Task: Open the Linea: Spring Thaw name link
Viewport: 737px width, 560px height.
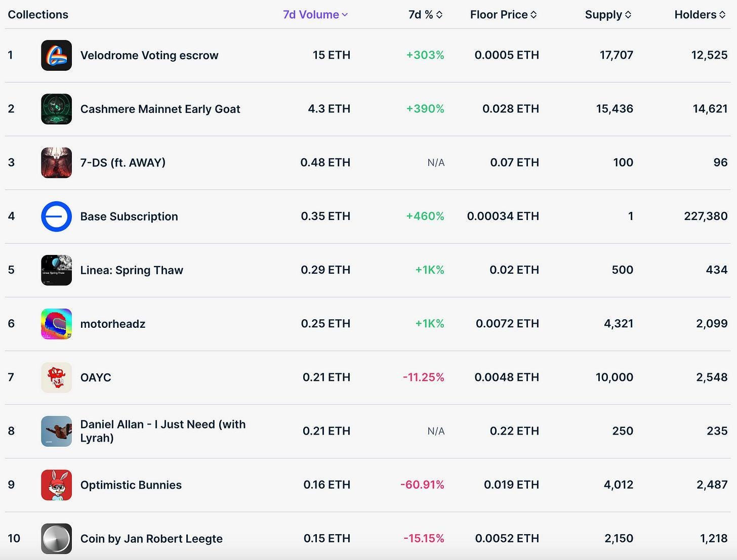Action: pyautogui.click(x=132, y=270)
